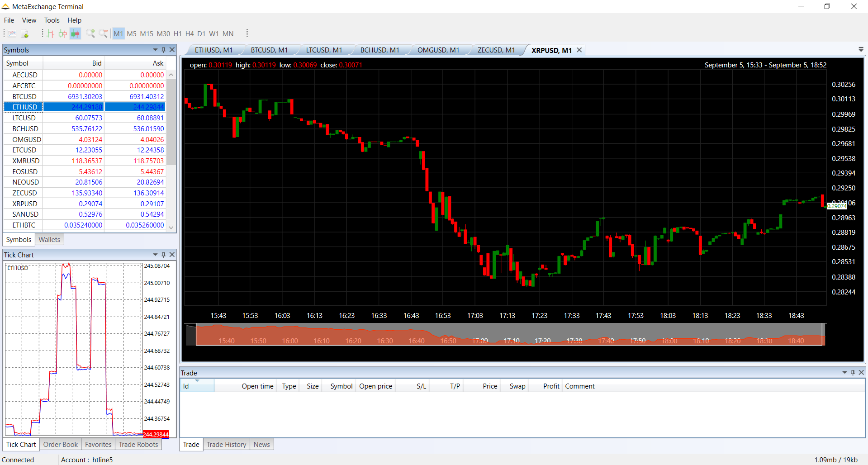Toggle the filled candlestick chart mode
The height and width of the screenshot is (465, 868).
point(76,33)
